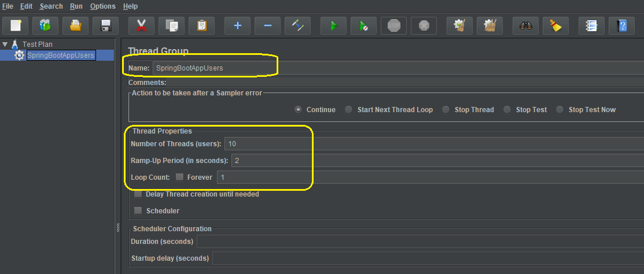Collapse all nodes with minus icon
Image resolution: width=644 pixels, height=274 pixels.
click(267, 26)
